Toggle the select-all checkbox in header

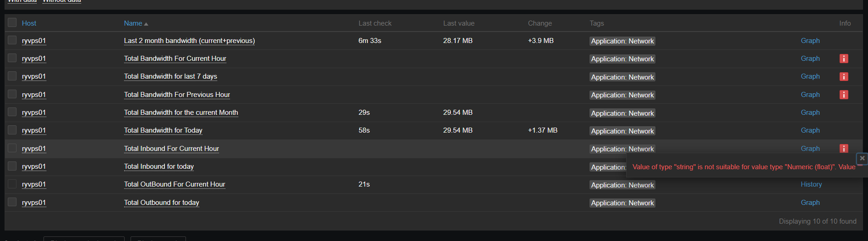(12, 22)
